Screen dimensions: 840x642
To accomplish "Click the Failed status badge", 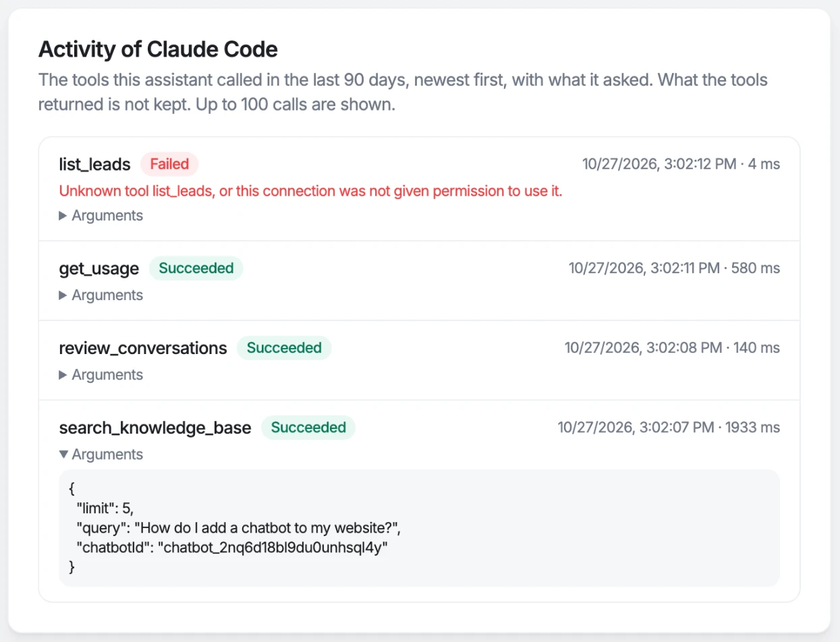I will (169, 164).
